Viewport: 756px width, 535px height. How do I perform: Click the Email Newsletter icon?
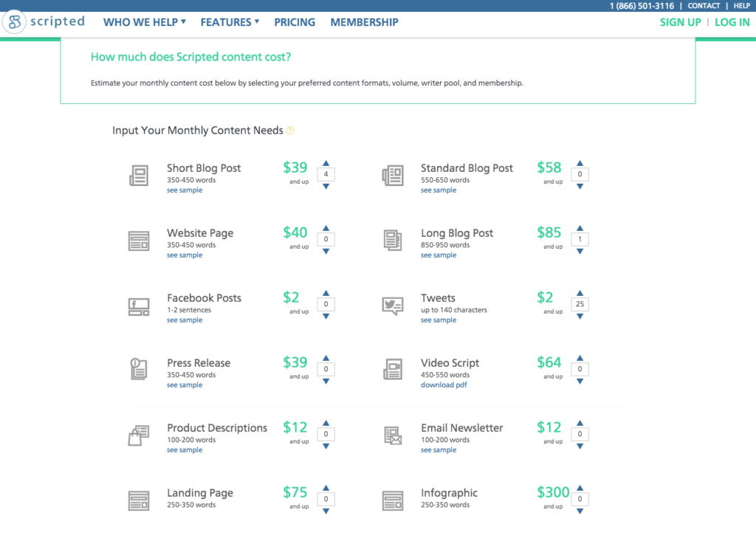pyautogui.click(x=393, y=435)
